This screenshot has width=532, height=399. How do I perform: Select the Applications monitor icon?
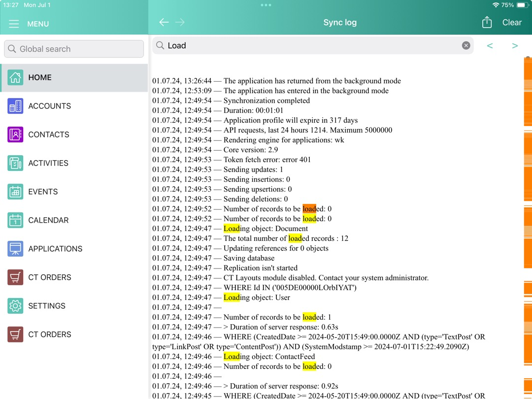coord(15,249)
